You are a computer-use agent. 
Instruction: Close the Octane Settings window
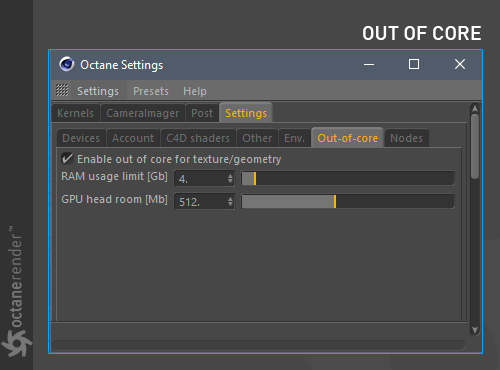click(x=460, y=64)
